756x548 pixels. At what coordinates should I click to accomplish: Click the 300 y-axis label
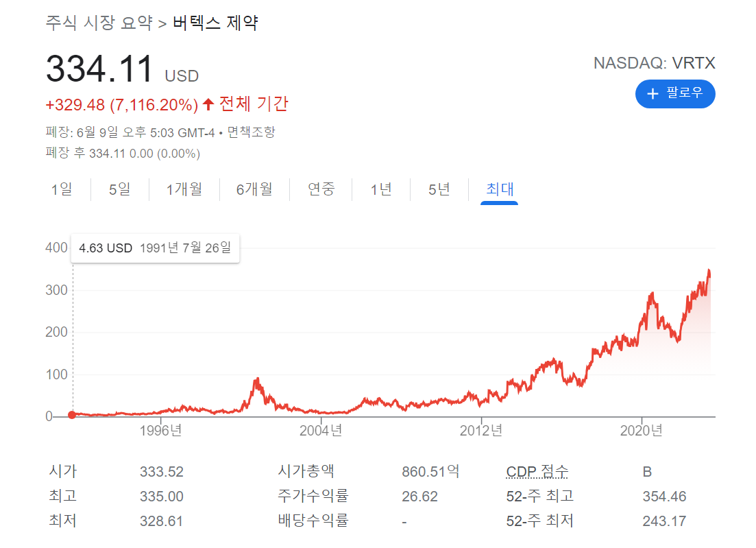[56, 290]
